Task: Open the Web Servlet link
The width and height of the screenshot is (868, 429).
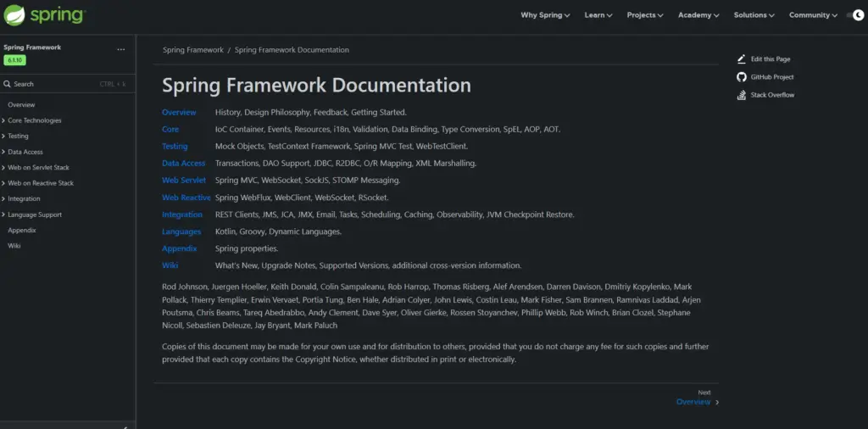Action: [184, 181]
